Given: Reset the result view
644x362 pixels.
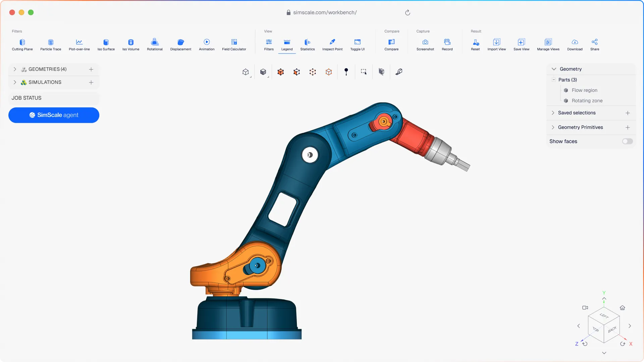Looking at the screenshot, I should [x=475, y=45].
